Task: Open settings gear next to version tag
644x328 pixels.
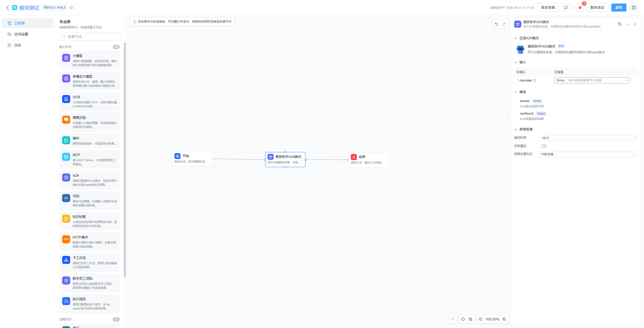Action: [x=71, y=8]
